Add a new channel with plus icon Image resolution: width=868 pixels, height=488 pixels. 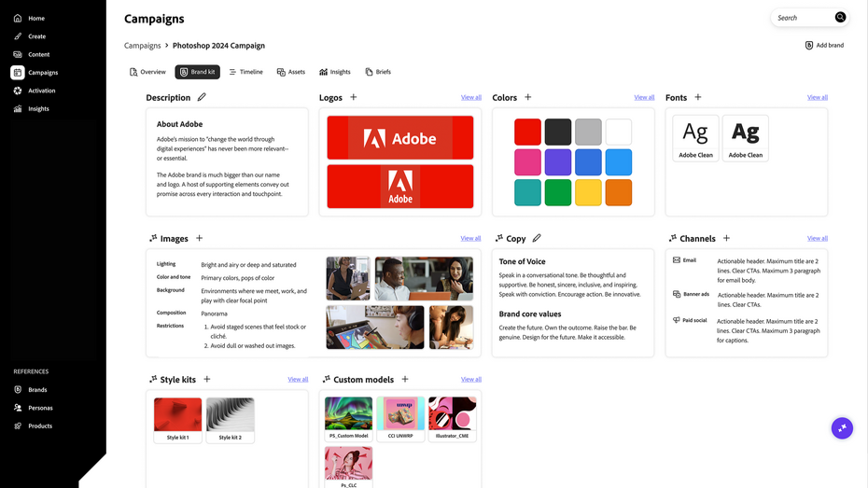click(x=726, y=238)
